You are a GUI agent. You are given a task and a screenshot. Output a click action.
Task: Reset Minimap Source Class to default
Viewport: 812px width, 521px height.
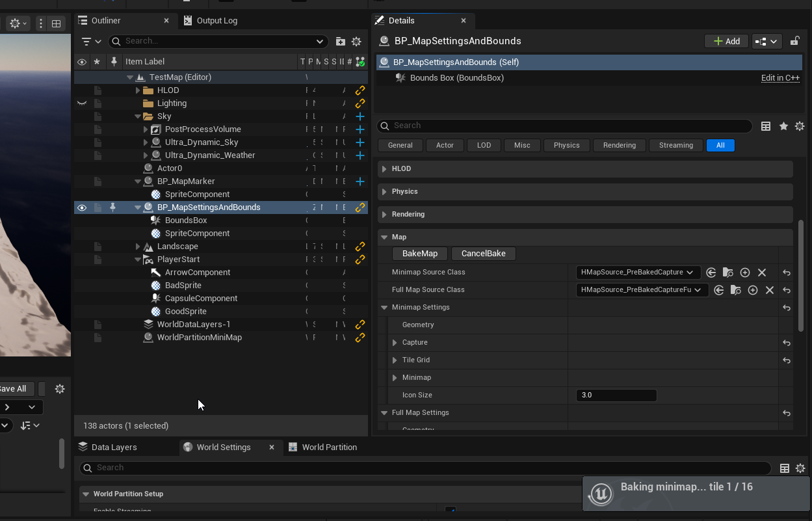point(787,273)
